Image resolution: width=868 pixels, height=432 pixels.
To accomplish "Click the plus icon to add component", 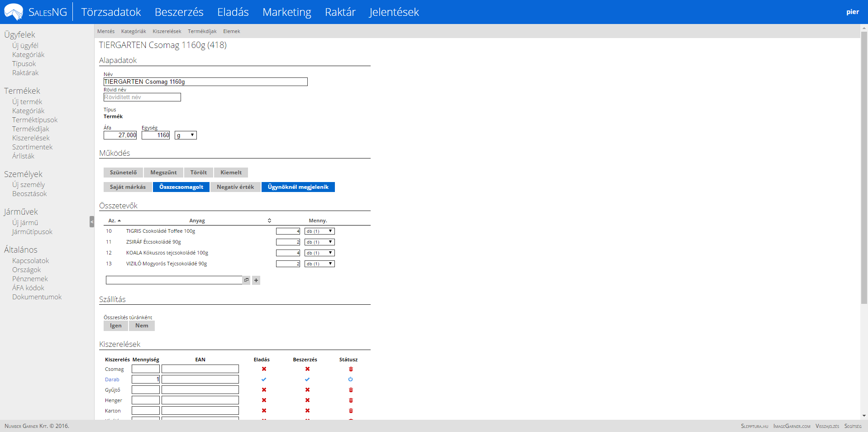I will coord(256,280).
